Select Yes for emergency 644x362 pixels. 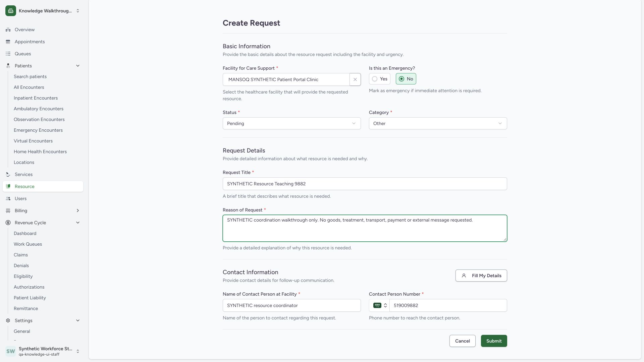click(380, 79)
